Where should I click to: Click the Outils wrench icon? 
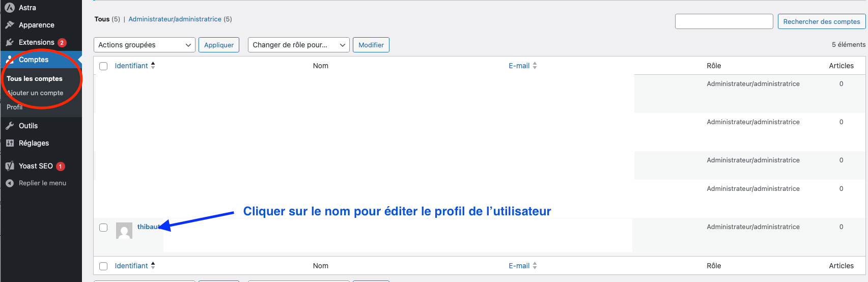pos(9,126)
